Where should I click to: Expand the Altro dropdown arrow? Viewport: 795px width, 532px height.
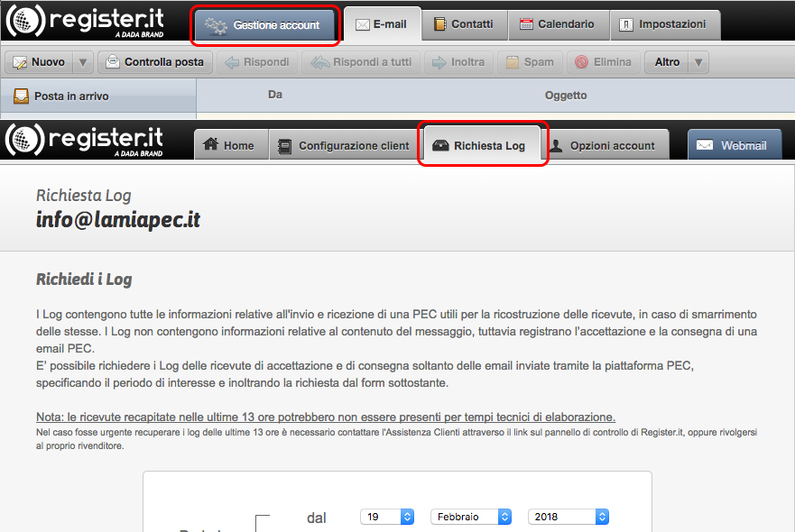pyautogui.click(x=698, y=62)
